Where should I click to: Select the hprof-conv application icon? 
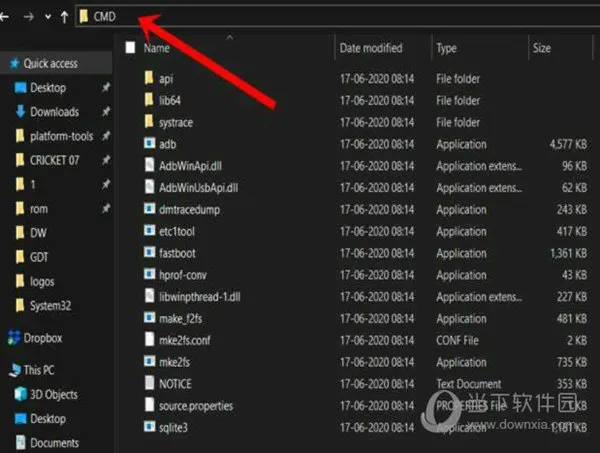pos(150,274)
